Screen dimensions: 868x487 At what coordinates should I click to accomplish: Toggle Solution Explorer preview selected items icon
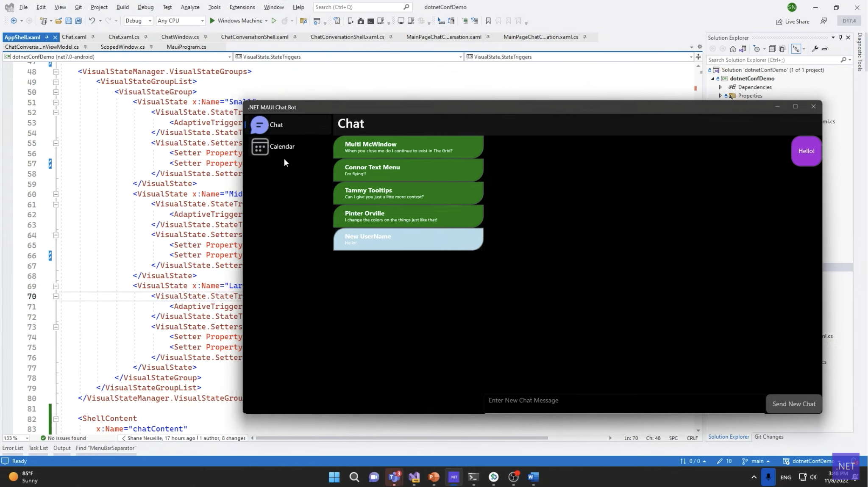(825, 49)
